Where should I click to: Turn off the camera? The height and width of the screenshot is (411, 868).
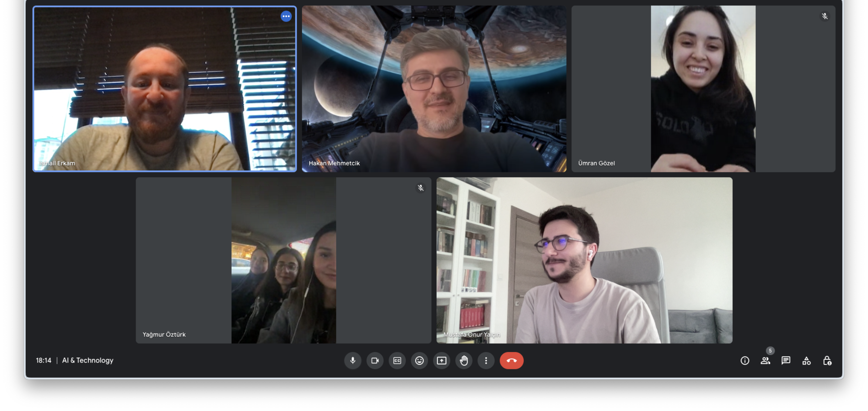(375, 360)
